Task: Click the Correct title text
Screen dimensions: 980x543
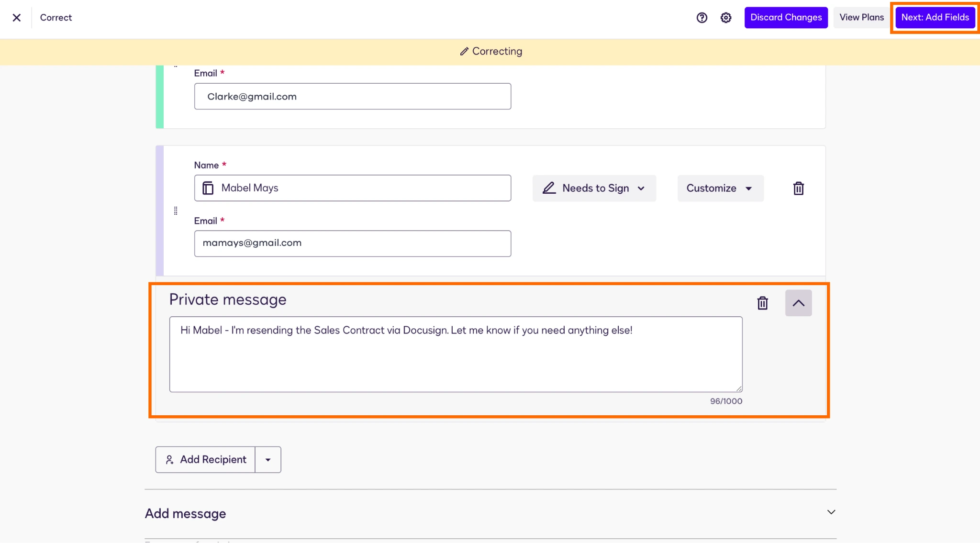Action: pos(56,18)
